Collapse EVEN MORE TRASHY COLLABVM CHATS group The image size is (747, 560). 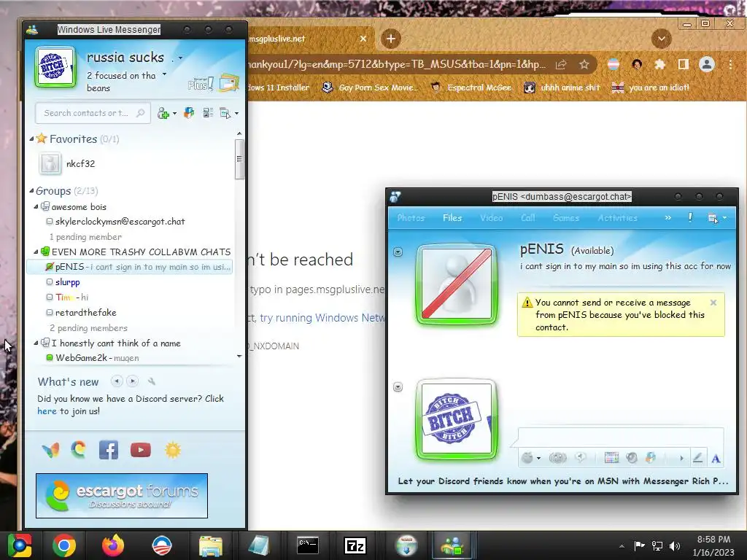tap(36, 252)
